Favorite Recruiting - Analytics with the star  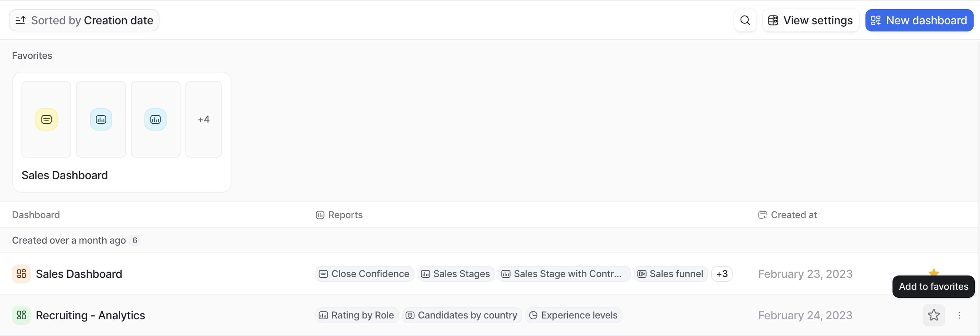(x=934, y=315)
